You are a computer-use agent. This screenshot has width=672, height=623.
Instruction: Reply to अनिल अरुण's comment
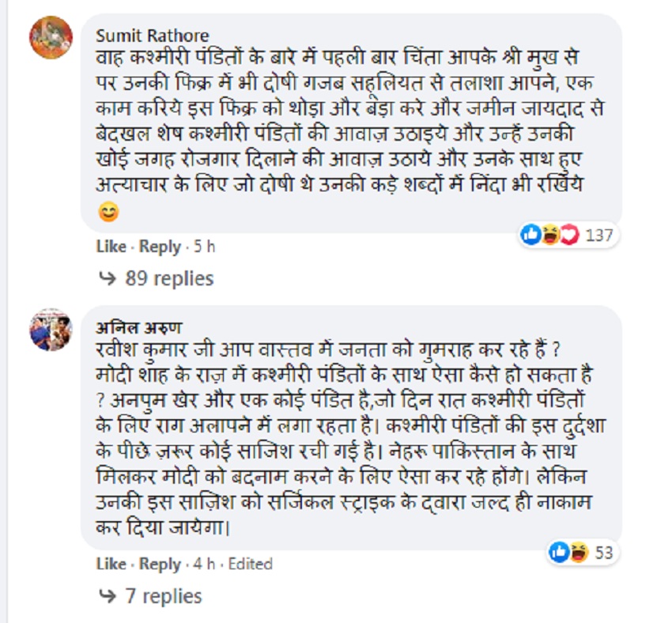(x=160, y=564)
